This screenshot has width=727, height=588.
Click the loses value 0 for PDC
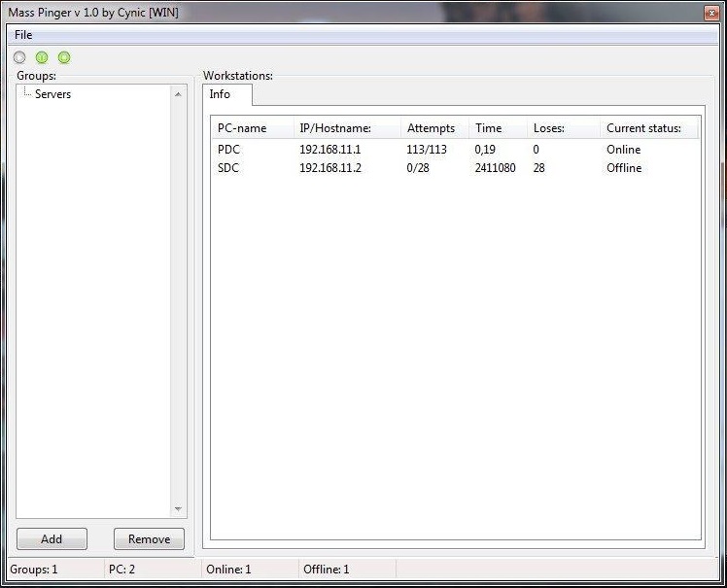(x=536, y=150)
